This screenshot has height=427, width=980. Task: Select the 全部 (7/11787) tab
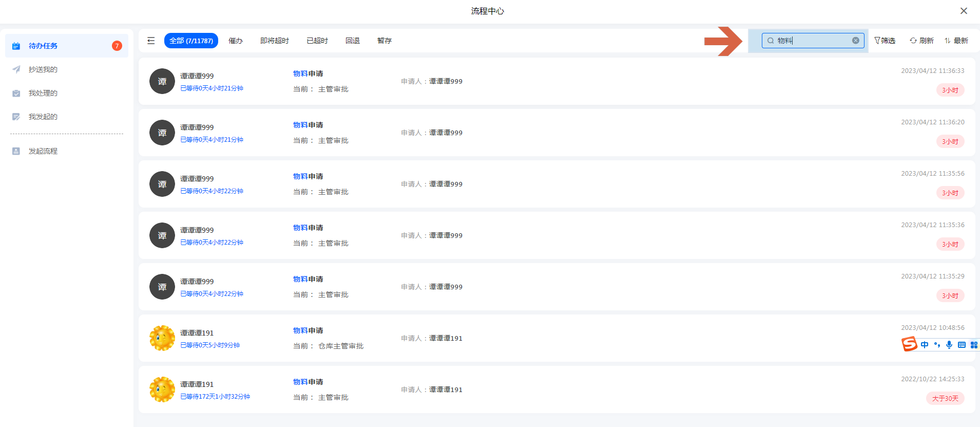[191, 41]
